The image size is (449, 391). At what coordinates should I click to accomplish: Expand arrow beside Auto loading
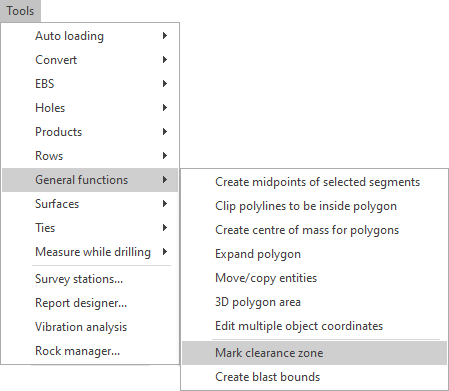pyautogui.click(x=165, y=36)
